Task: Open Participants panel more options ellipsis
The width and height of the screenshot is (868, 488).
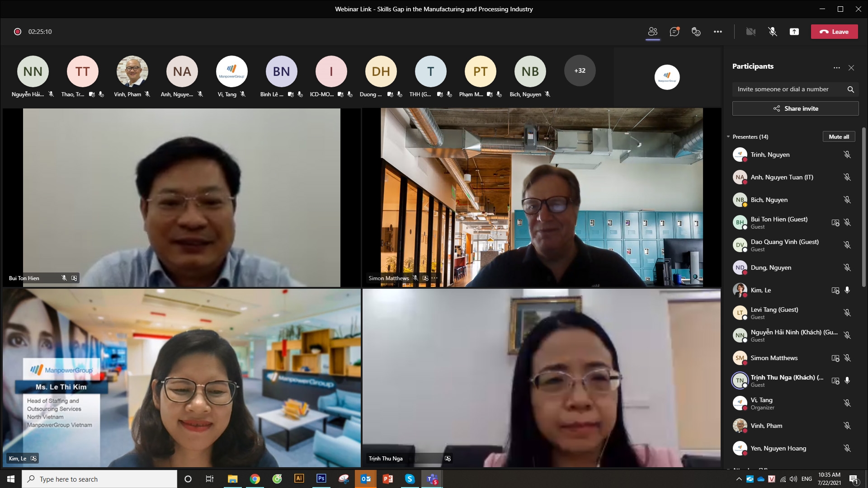Action: click(837, 68)
